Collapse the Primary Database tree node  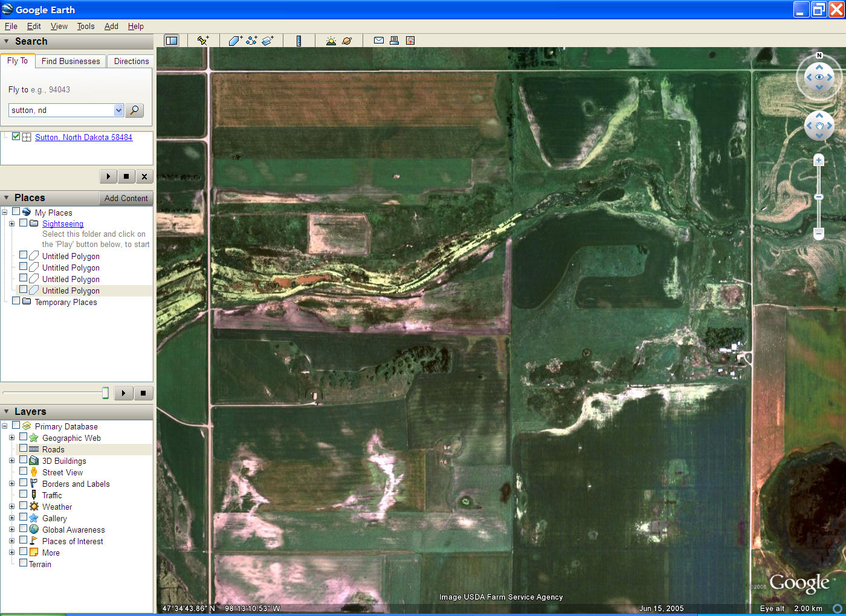(x=4, y=426)
